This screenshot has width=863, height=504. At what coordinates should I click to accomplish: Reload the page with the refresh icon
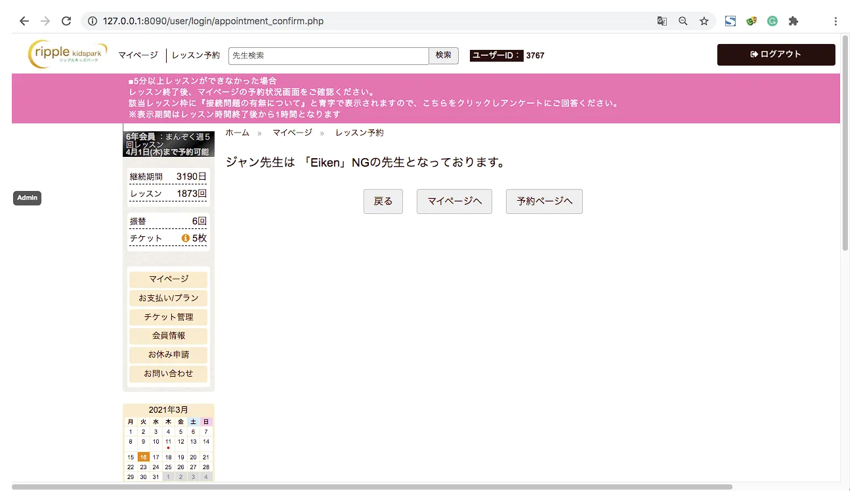66,21
